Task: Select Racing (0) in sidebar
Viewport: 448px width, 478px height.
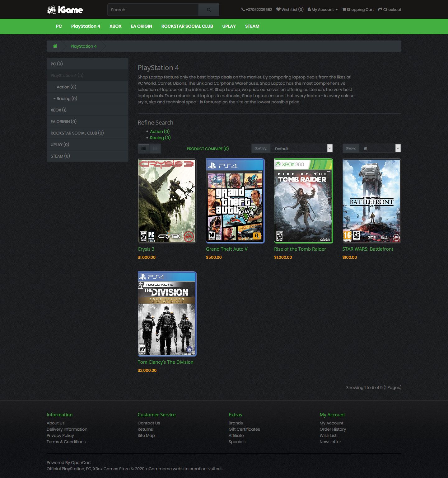Action: pyautogui.click(x=87, y=98)
